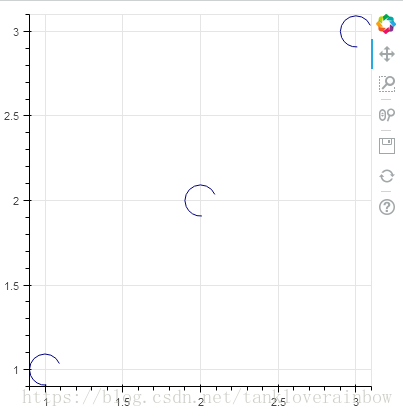
Task: Click y-axis label 2.5
Action: pyautogui.click(x=12, y=116)
